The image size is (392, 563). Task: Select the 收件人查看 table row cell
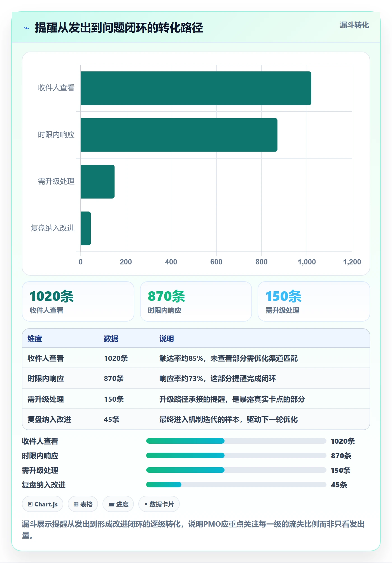46,358
